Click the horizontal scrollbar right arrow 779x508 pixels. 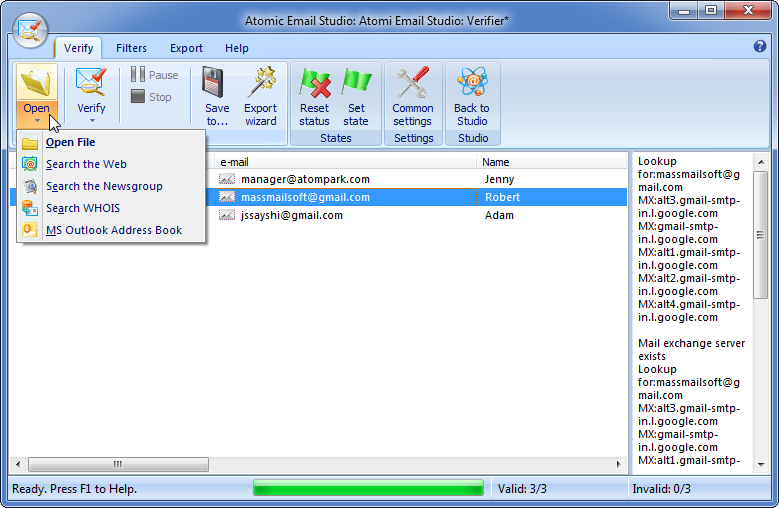coord(619,464)
